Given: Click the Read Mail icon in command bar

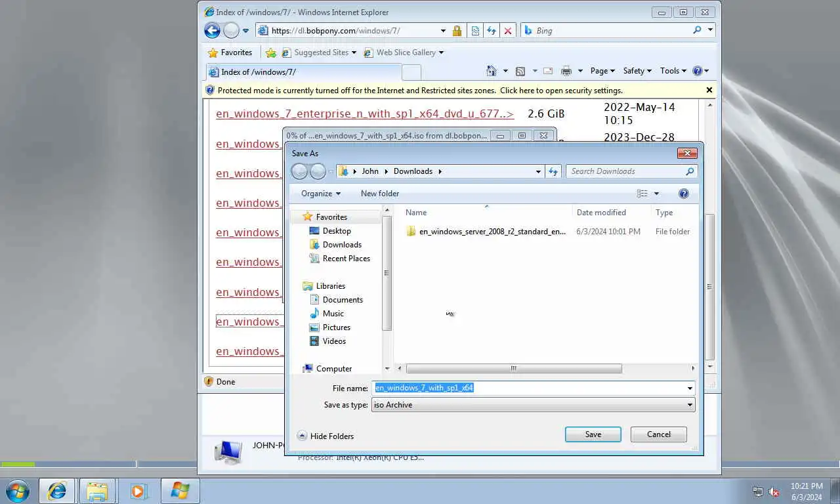Looking at the screenshot, I should 548,71.
